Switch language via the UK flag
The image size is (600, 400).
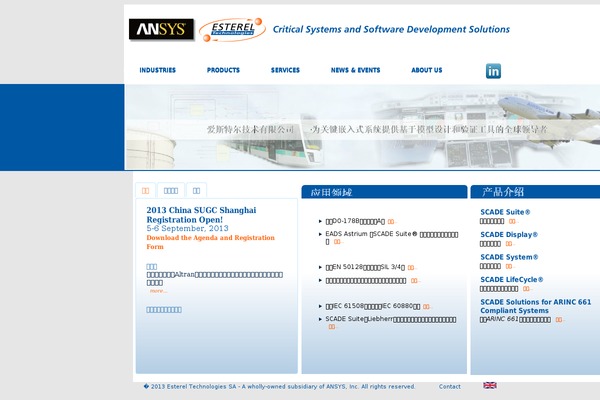pyautogui.click(x=490, y=385)
